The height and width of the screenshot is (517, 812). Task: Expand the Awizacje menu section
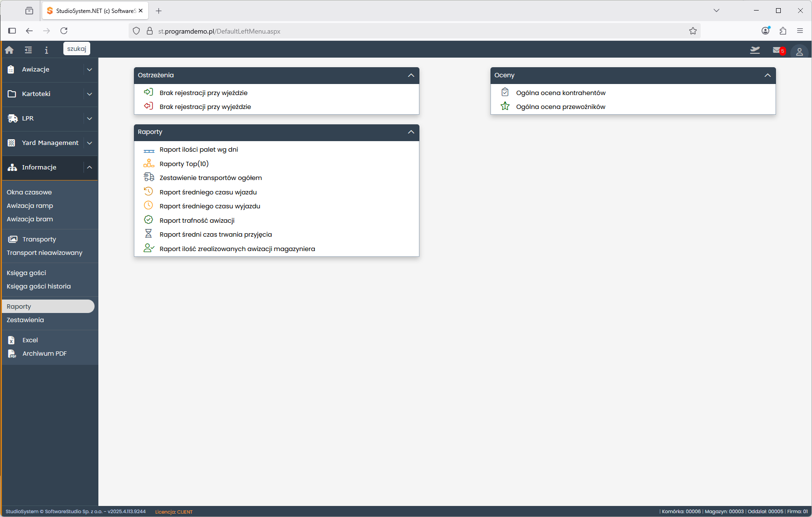[x=89, y=70]
